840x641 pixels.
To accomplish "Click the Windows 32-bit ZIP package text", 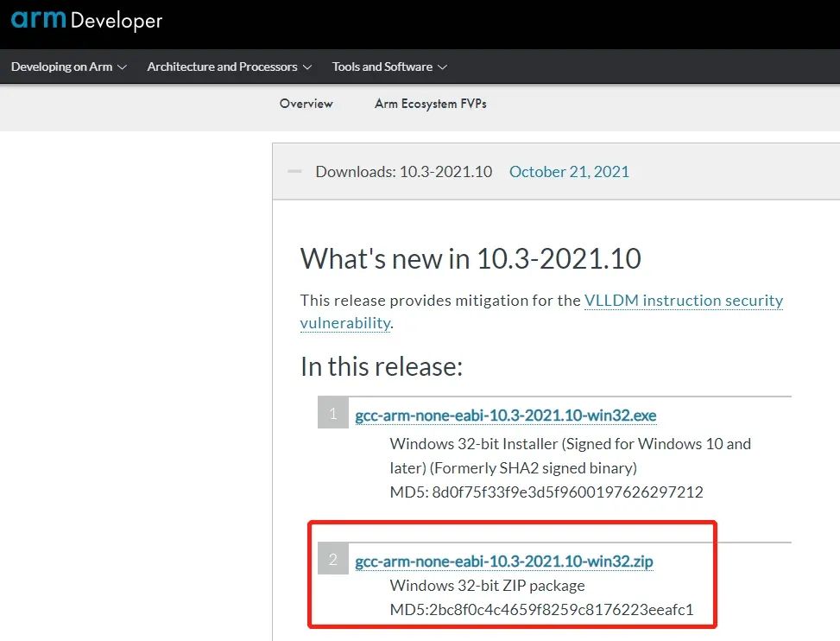I will (488, 585).
